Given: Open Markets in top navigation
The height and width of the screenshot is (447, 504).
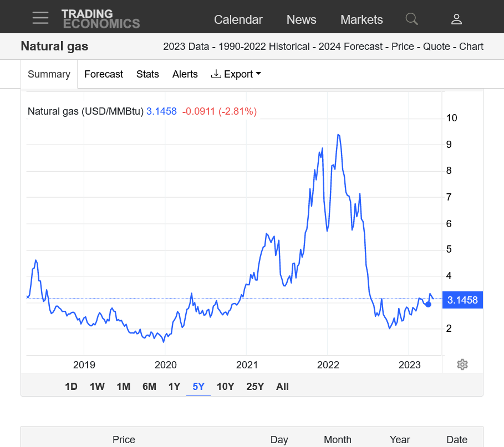Looking at the screenshot, I should (362, 19).
